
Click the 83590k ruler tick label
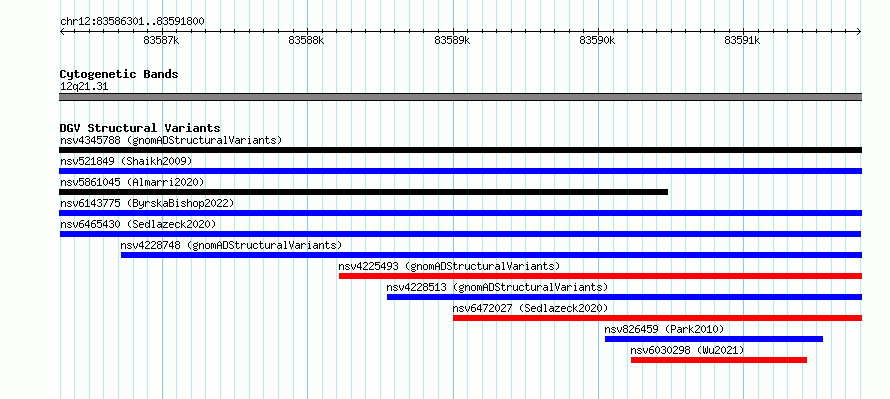(x=598, y=40)
